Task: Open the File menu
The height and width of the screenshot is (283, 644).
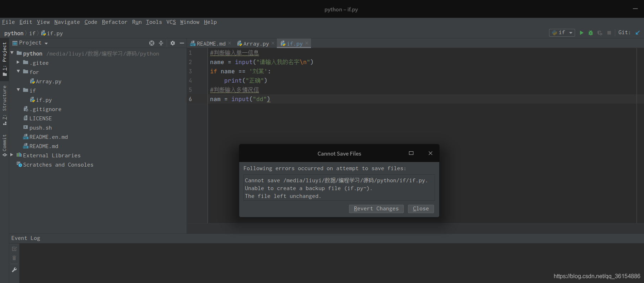Action: pos(8,22)
